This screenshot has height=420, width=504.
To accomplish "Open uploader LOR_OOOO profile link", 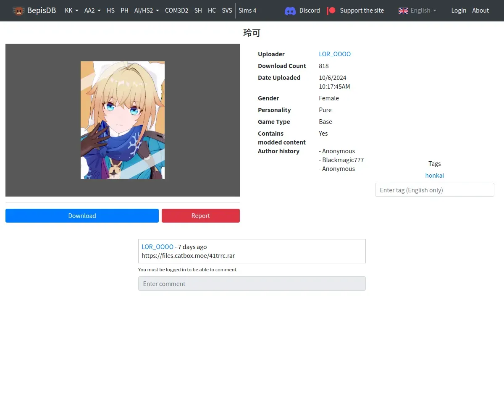I will (x=335, y=54).
